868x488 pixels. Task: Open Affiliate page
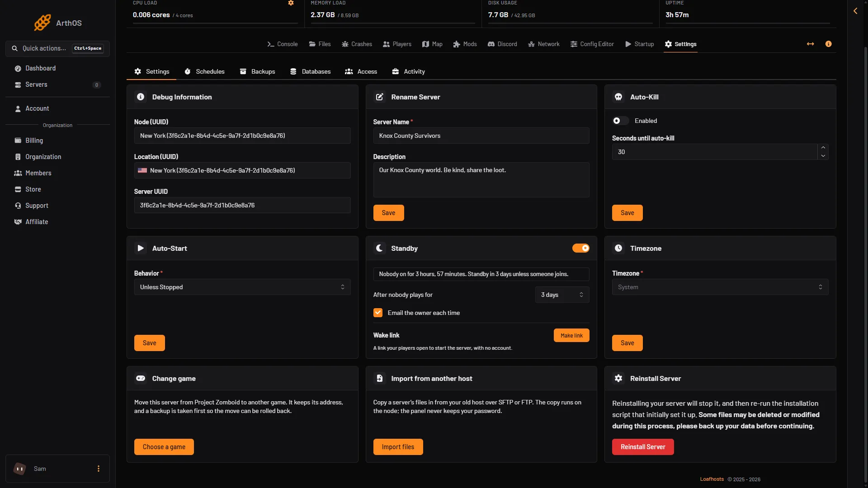[x=57, y=222]
